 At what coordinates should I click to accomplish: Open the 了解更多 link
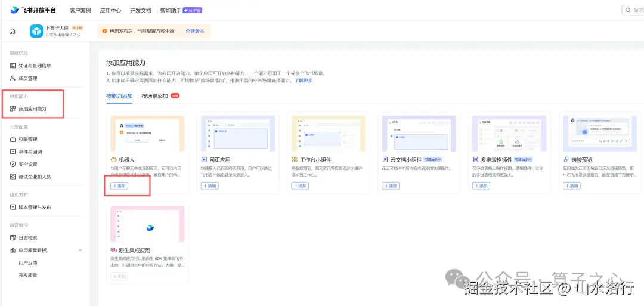(304, 81)
